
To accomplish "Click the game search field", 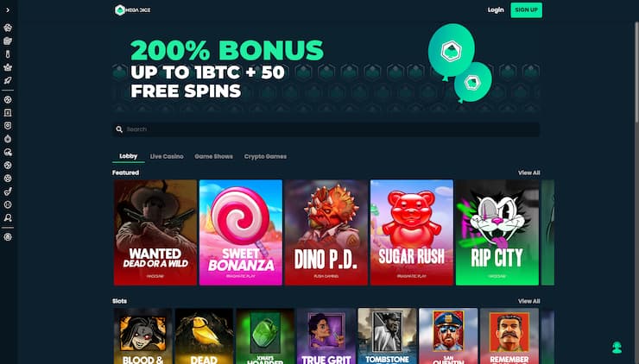I will (326, 129).
